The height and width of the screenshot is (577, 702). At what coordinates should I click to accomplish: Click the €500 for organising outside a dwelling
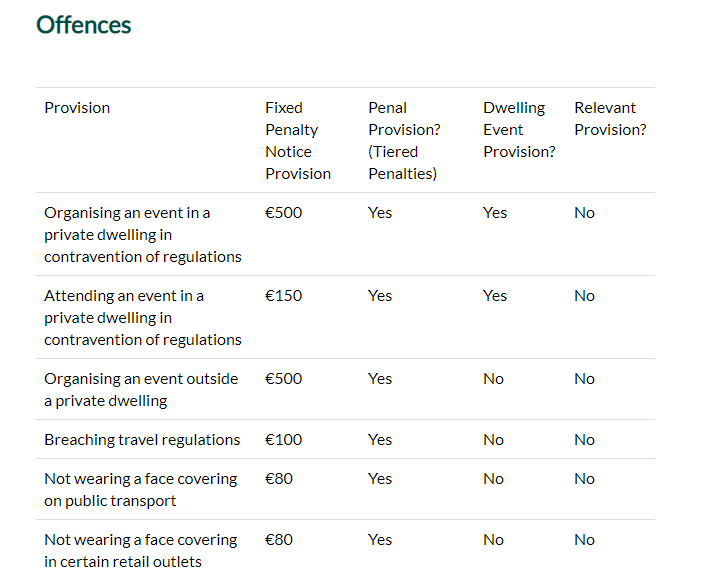coord(283,379)
